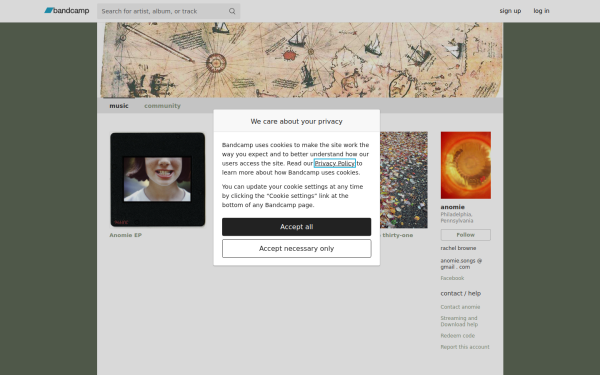Choose Accept necessary only

pyautogui.click(x=297, y=249)
